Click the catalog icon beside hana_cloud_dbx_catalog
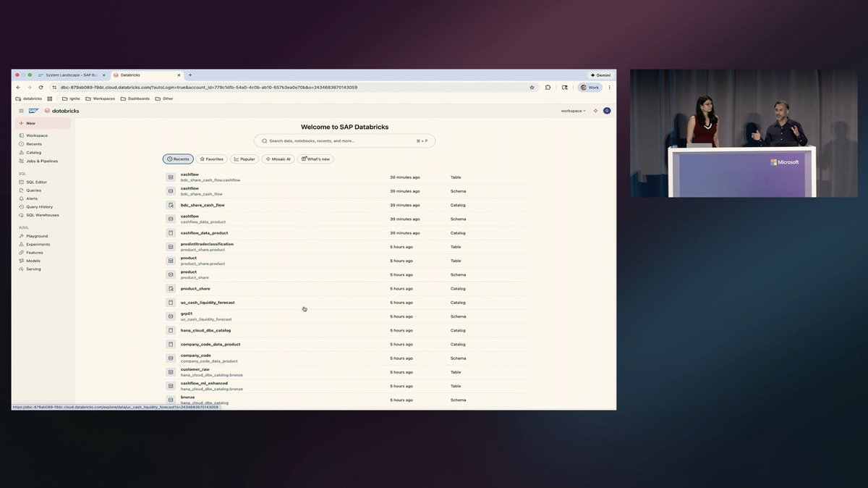The width and height of the screenshot is (868, 488). point(171,330)
